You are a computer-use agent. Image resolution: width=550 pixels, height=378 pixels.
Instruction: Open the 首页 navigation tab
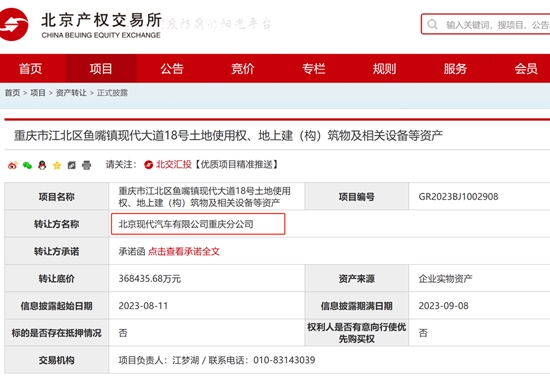(31, 68)
